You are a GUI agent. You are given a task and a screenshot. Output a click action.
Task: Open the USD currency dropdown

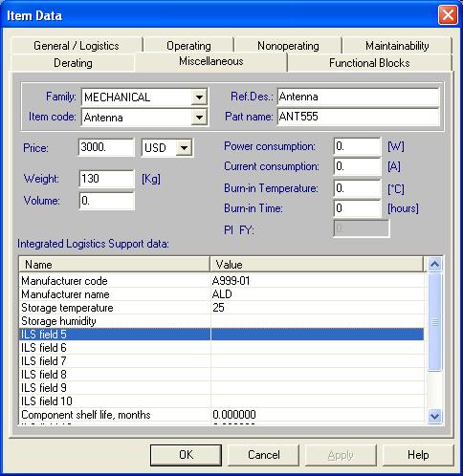pyautogui.click(x=184, y=147)
